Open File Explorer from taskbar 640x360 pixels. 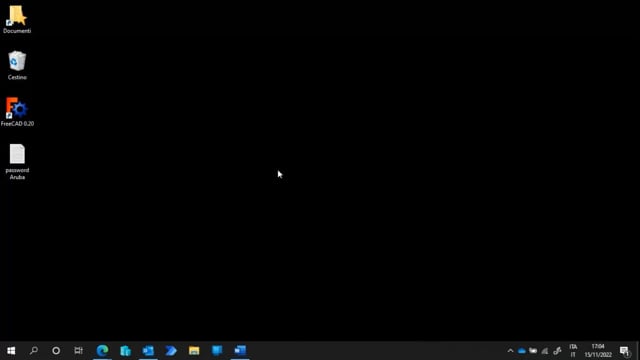(x=194, y=351)
